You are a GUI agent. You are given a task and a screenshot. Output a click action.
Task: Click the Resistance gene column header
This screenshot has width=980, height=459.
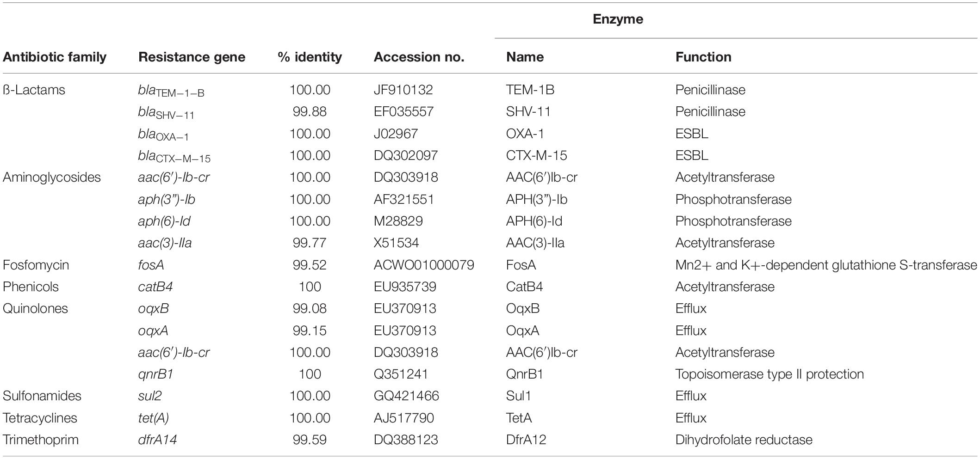192,57
